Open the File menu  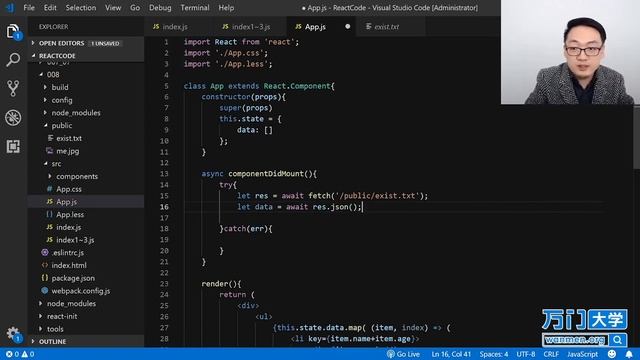click(x=29, y=7)
